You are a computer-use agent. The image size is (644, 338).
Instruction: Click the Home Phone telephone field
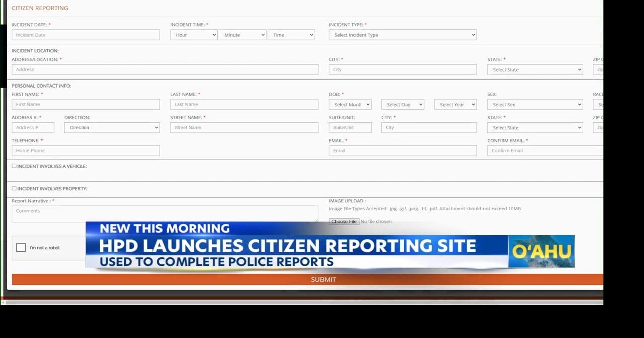point(86,150)
